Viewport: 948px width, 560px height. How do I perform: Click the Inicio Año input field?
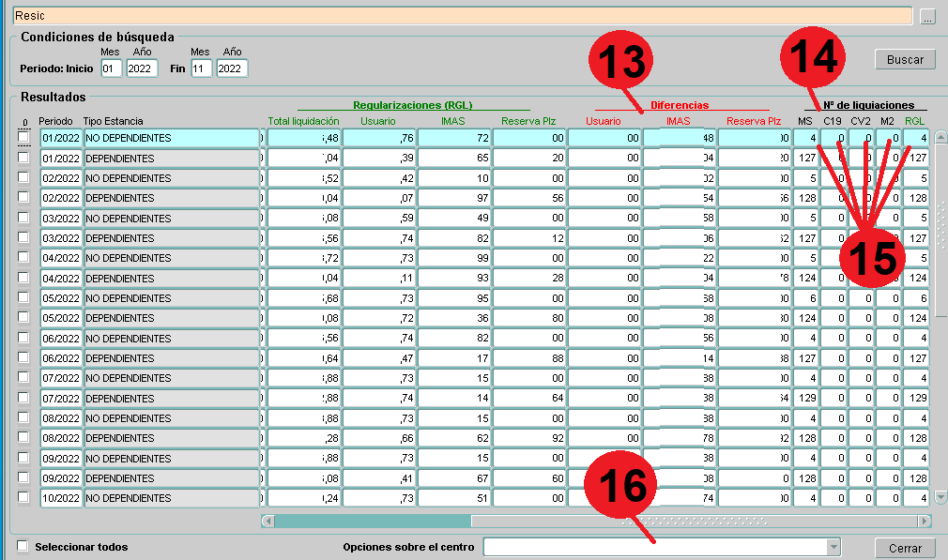pos(142,68)
